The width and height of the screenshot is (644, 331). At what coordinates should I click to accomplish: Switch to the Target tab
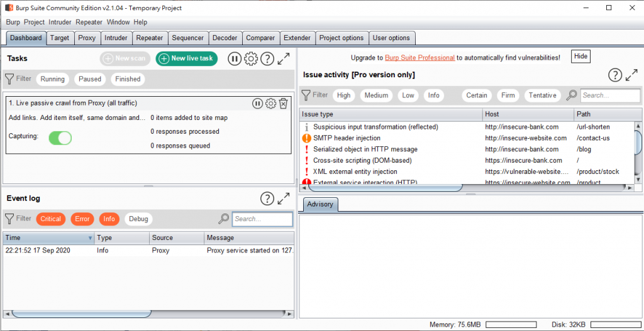tap(60, 38)
